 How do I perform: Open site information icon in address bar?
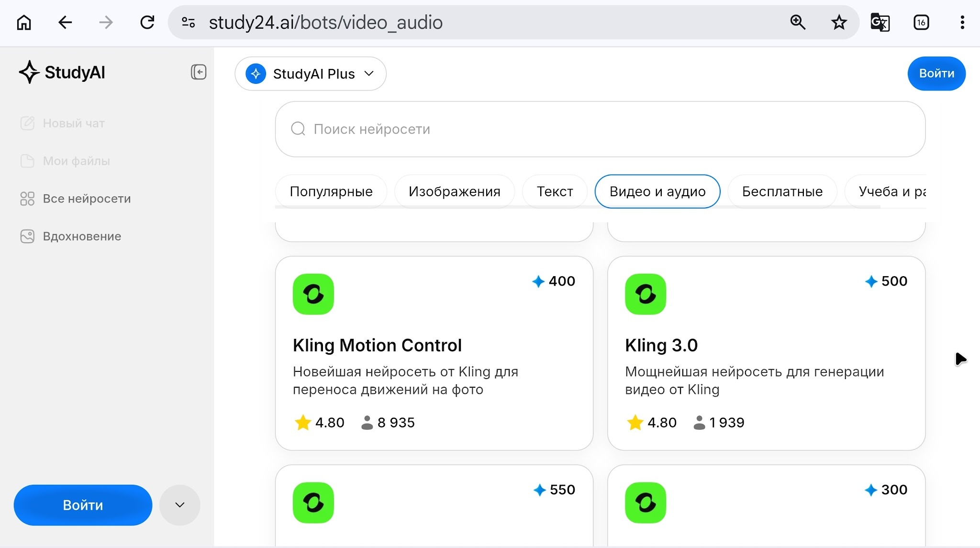(x=189, y=22)
